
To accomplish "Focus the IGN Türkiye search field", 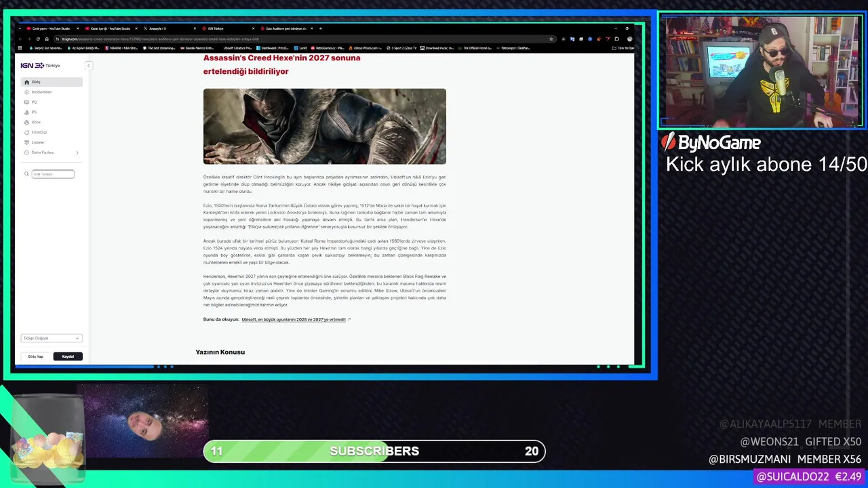I will pyautogui.click(x=53, y=174).
